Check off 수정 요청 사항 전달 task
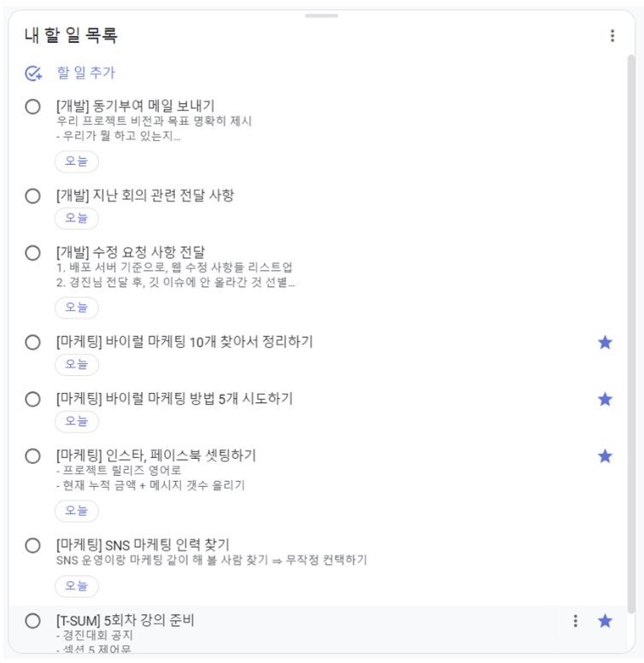The width and height of the screenshot is (644, 663). click(32, 253)
